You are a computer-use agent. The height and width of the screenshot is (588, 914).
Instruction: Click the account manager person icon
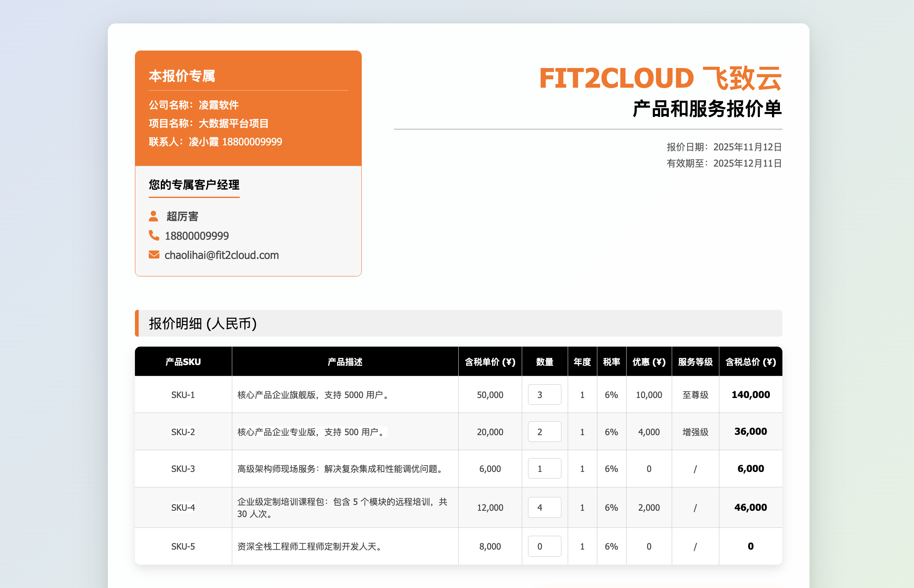pos(153,216)
